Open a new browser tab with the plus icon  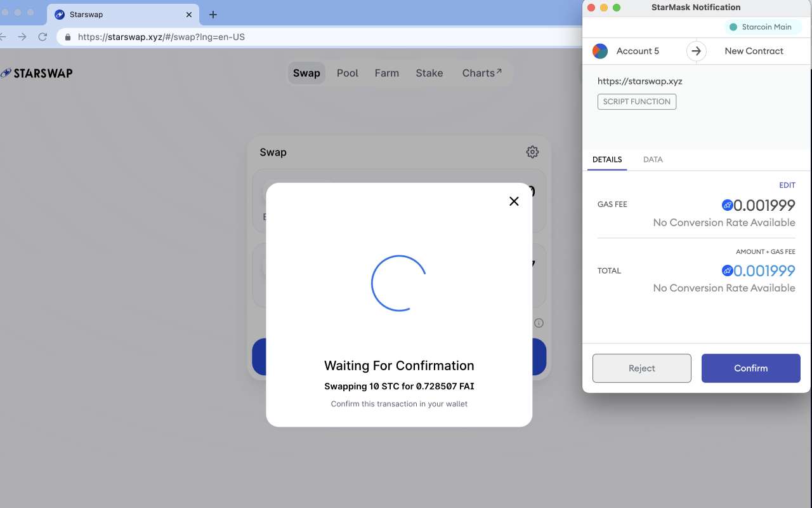click(x=212, y=14)
